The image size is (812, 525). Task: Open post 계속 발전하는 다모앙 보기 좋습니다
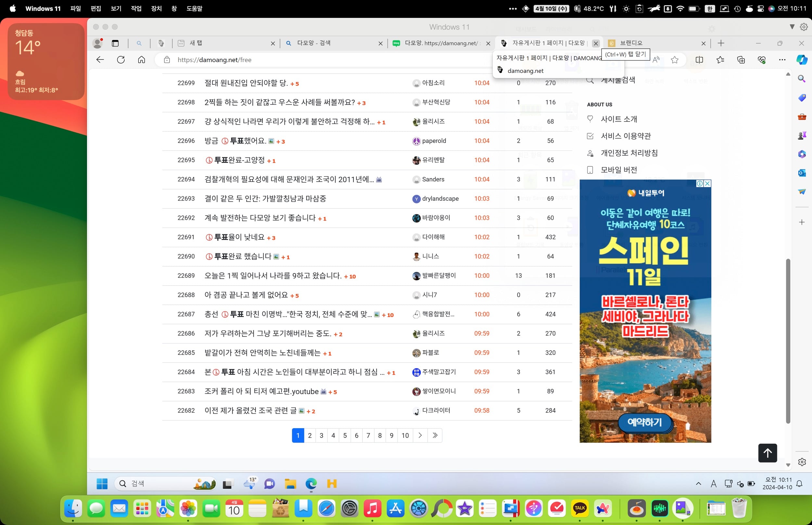pos(260,218)
